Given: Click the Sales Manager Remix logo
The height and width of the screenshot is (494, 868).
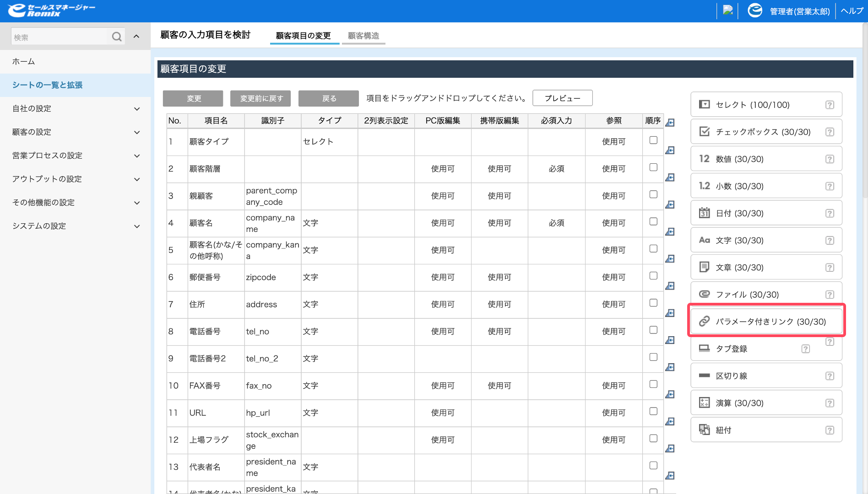Looking at the screenshot, I should tap(51, 11).
